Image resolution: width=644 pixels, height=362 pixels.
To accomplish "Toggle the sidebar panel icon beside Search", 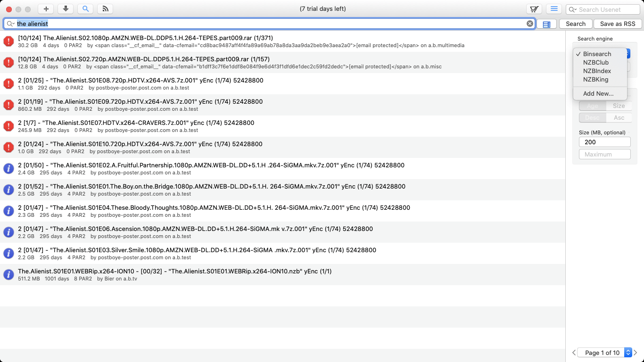I will coord(546,24).
